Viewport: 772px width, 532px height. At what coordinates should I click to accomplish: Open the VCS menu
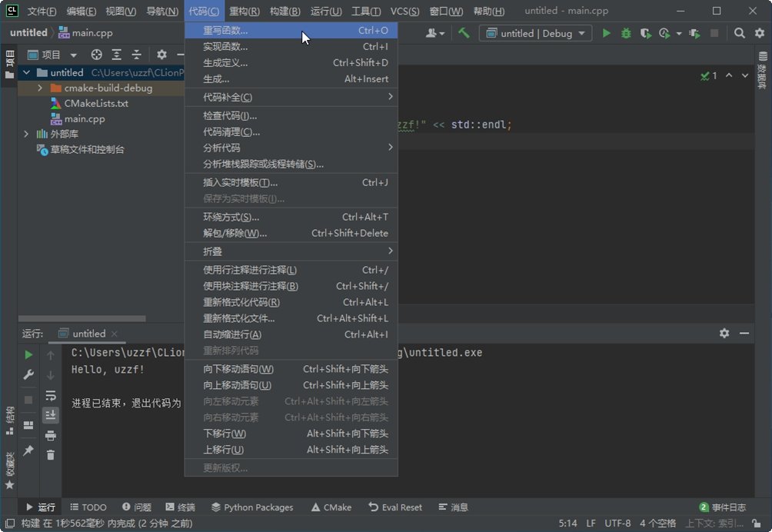click(x=404, y=11)
